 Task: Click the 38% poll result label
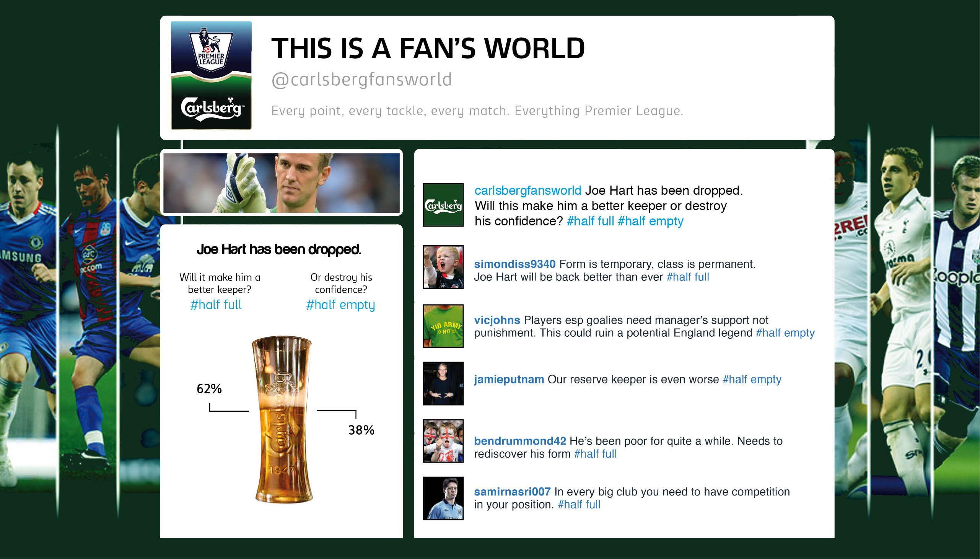[x=361, y=430]
